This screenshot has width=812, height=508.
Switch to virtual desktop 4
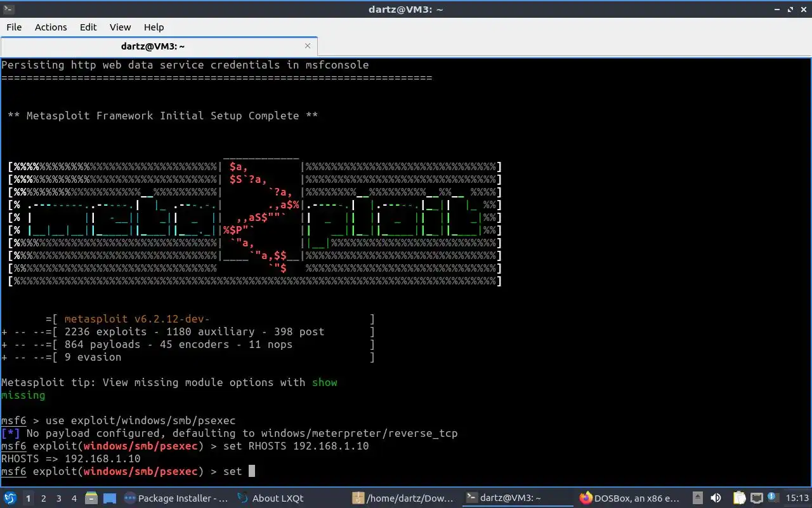pyautogui.click(x=74, y=498)
